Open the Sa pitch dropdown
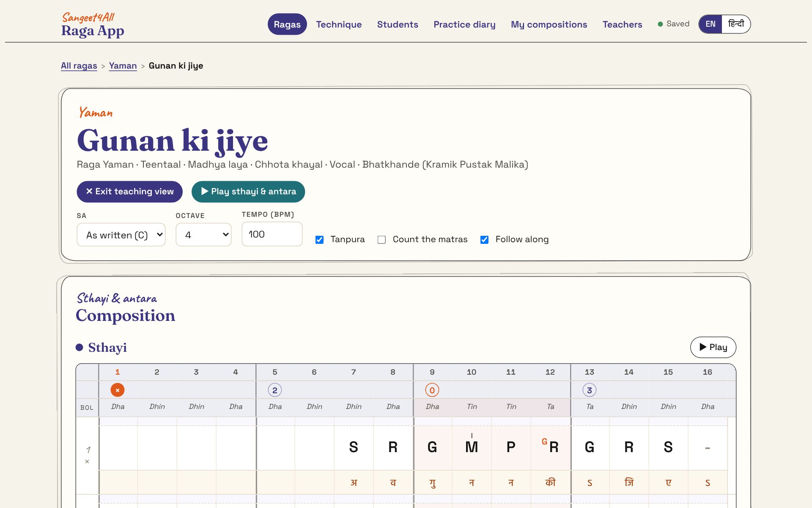The height and width of the screenshot is (508, 812). click(121, 235)
